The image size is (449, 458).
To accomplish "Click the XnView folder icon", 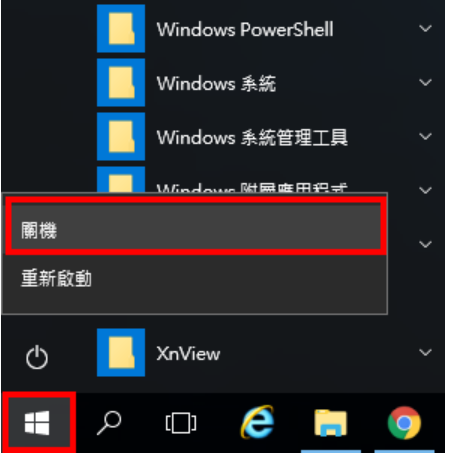I will coord(121,353).
